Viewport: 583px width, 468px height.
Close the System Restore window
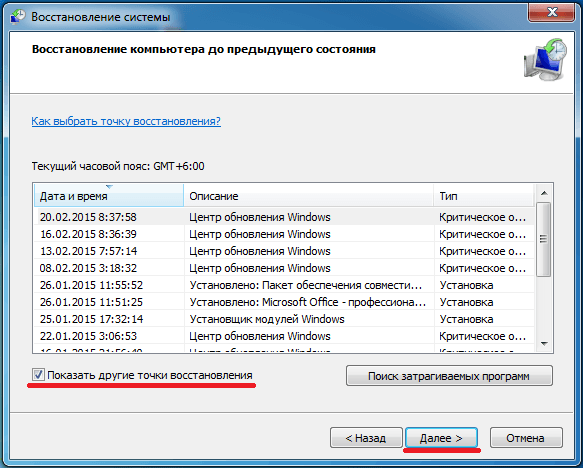pos(552,13)
